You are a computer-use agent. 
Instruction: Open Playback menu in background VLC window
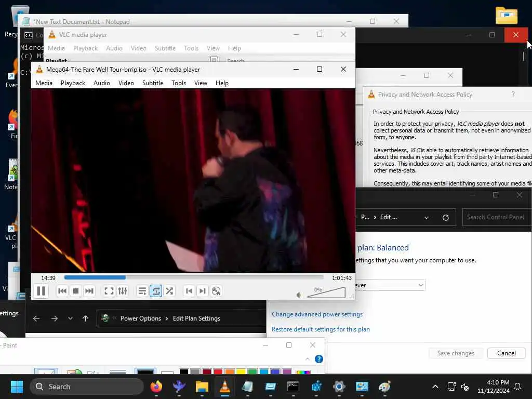86,48
